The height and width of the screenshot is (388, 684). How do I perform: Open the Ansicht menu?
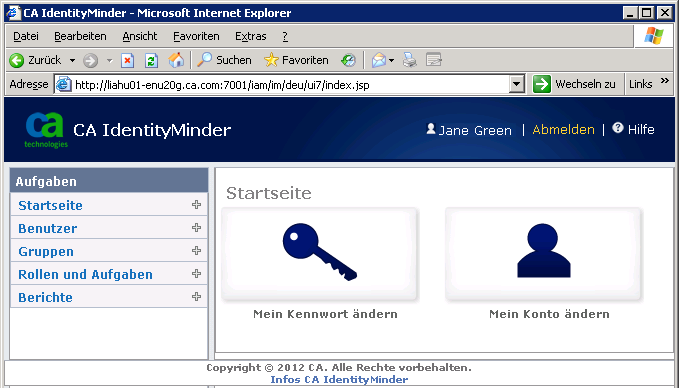coord(140,36)
